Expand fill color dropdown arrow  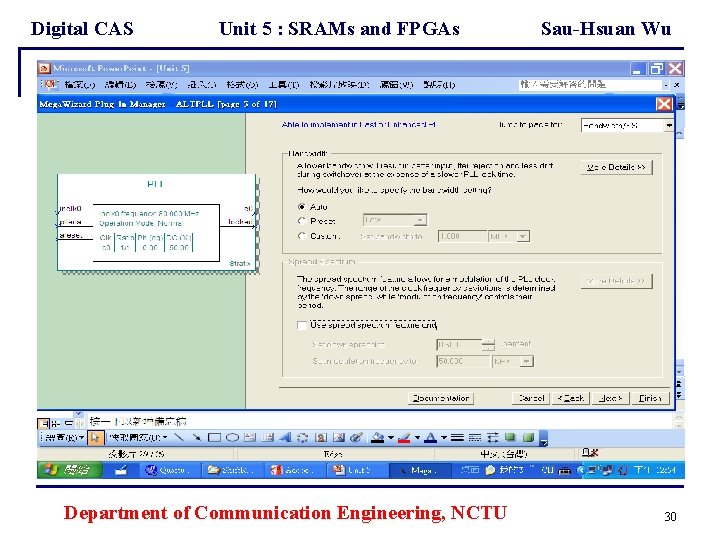tap(391, 438)
